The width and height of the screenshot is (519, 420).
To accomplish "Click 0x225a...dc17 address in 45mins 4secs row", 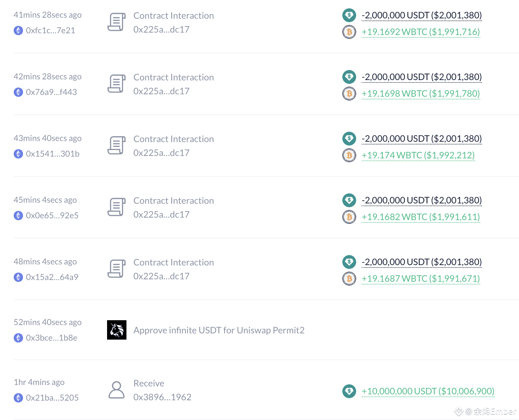I will [161, 215].
